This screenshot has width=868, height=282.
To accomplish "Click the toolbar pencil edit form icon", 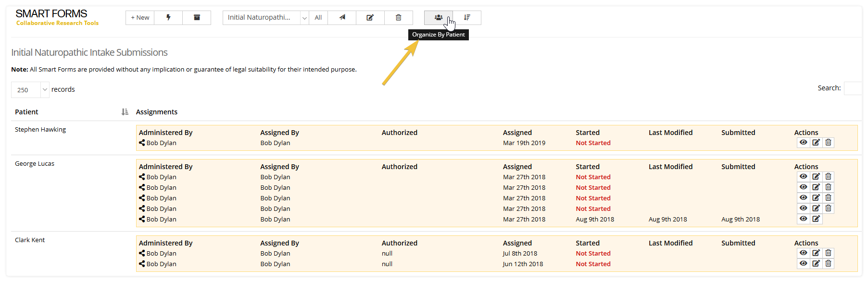I will (370, 18).
